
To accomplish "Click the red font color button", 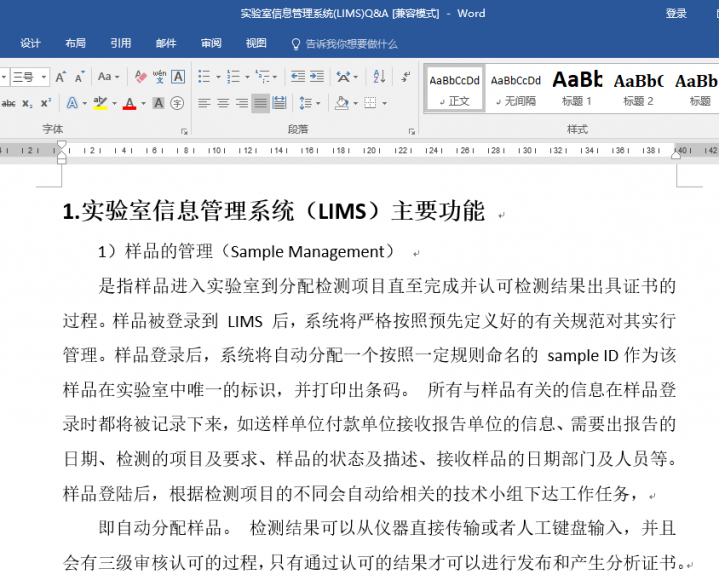I will point(128,103).
